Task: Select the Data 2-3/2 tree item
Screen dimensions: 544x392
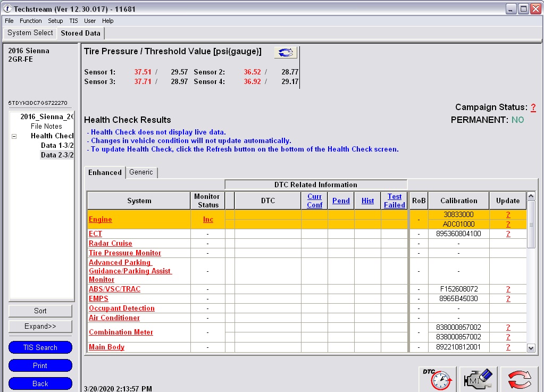Action: tap(57, 155)
